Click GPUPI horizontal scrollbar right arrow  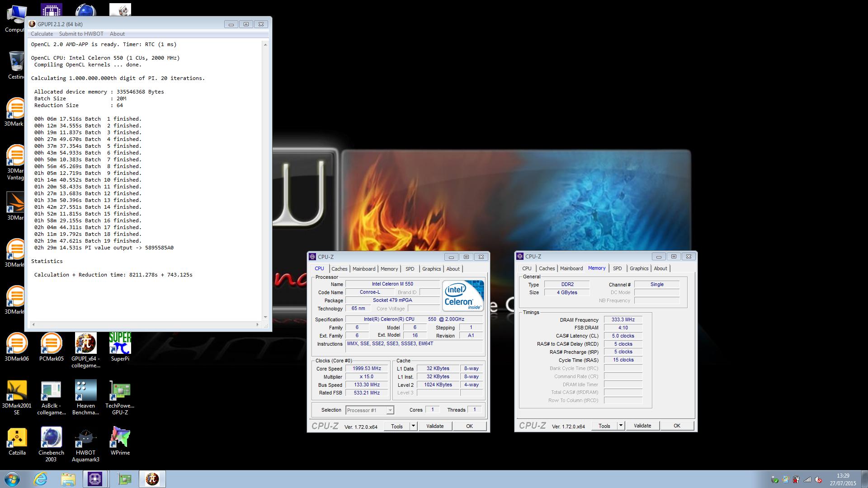(258, 324)
